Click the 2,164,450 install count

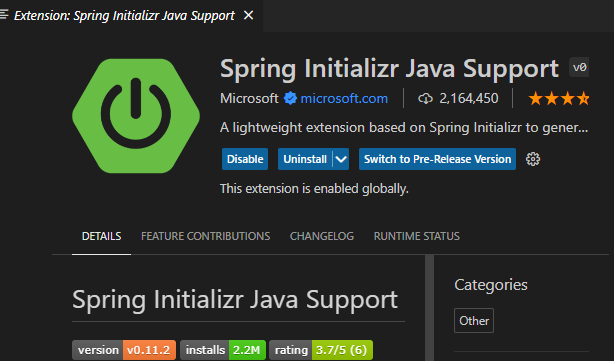point(469,98)
